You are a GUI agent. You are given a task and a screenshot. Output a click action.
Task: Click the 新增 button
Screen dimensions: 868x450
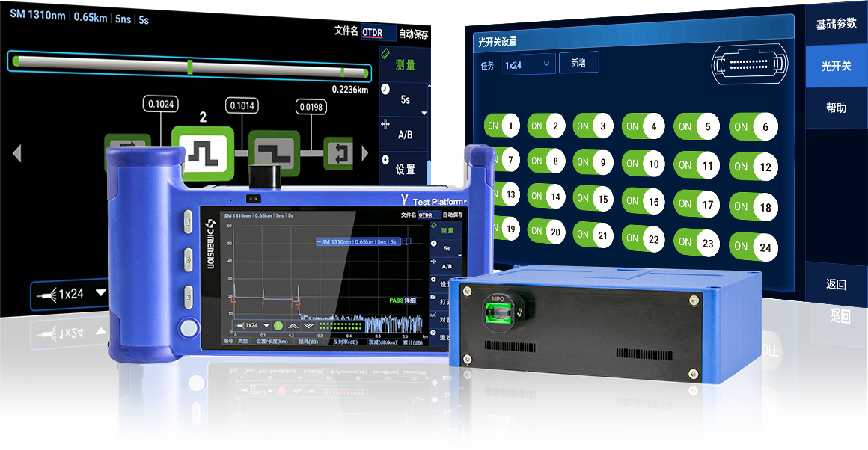(x=578, y=64)
